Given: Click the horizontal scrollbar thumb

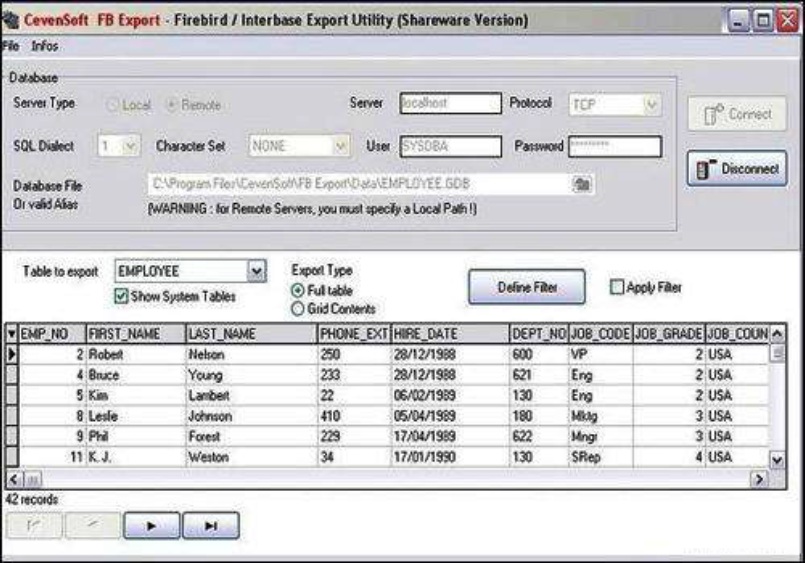Looking at the screenshot, I should point(33,480).
